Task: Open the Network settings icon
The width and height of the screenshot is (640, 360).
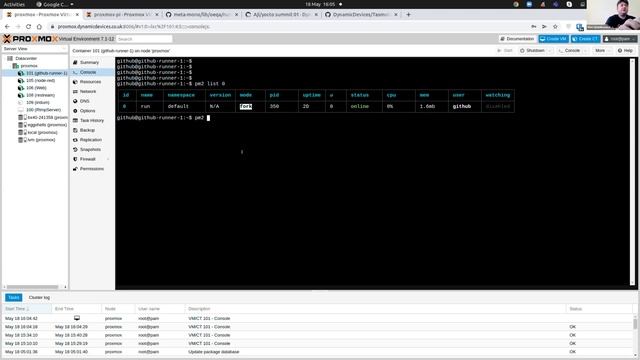Action: click(x=75, y=91)
